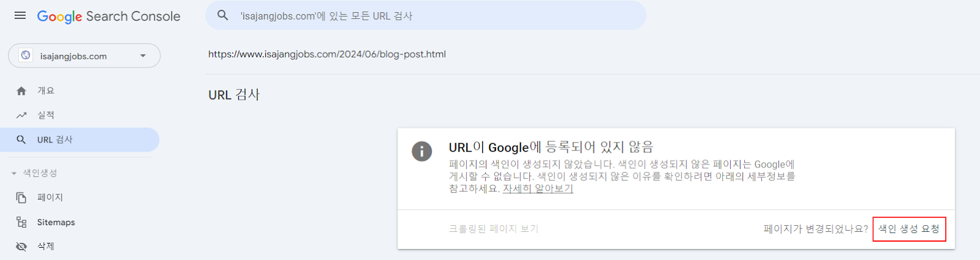The width and height of the screenshot is (980, 260).
Task: Click 색인 생성 요청 button
Action: click(x=909, y=229)
